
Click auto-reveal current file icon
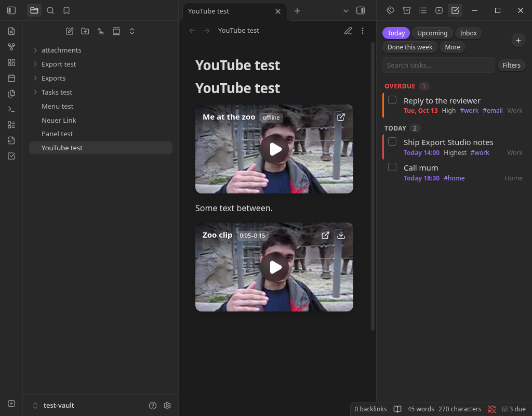coord(116,31)
